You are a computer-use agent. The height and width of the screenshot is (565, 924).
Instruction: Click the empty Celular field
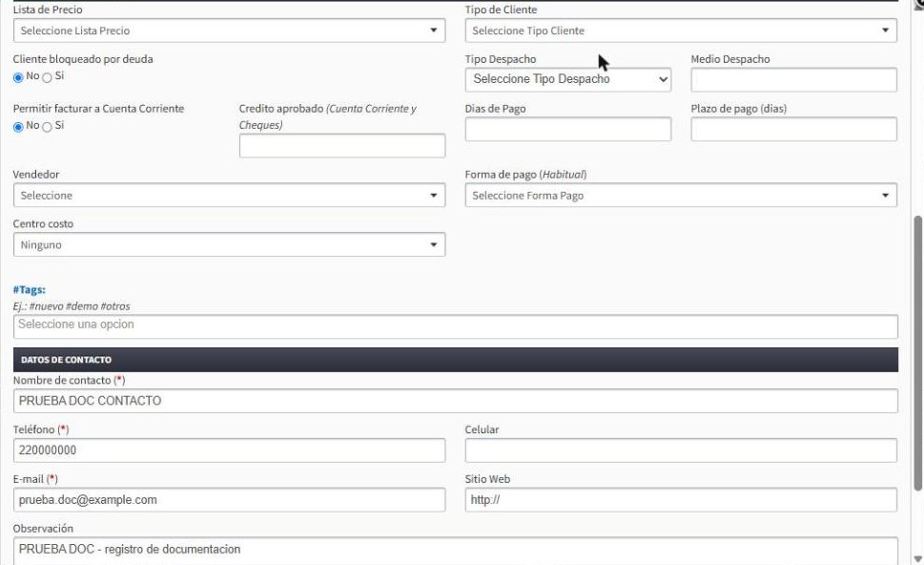(x=681, y=450)
